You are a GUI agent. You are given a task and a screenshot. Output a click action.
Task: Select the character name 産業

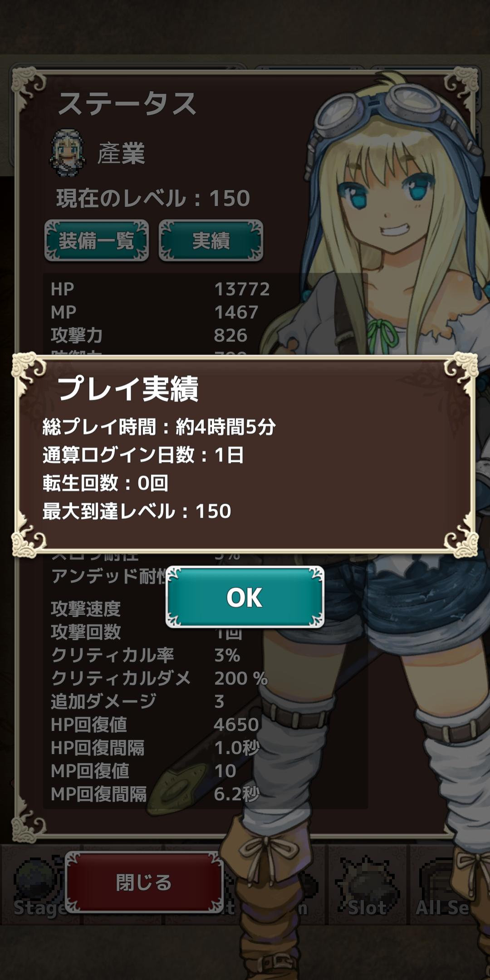coord(121,153)
